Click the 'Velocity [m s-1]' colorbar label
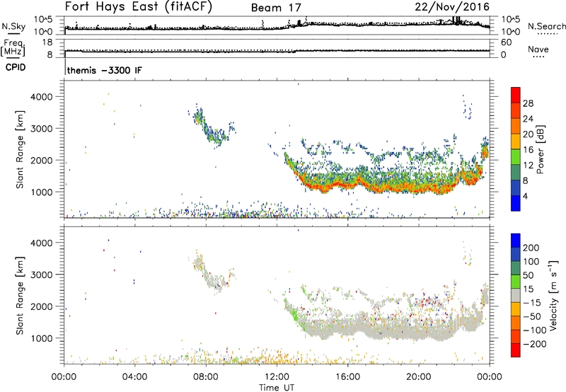 553,295
